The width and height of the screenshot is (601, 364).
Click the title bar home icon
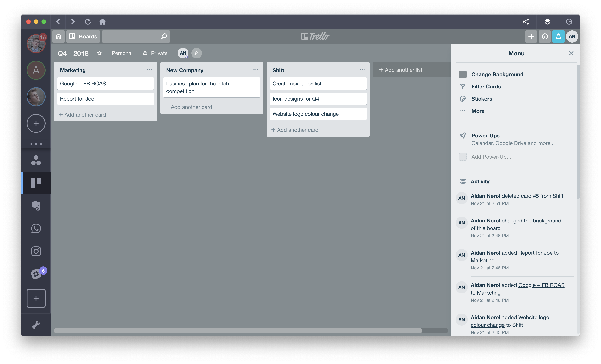tap(103, 22)
